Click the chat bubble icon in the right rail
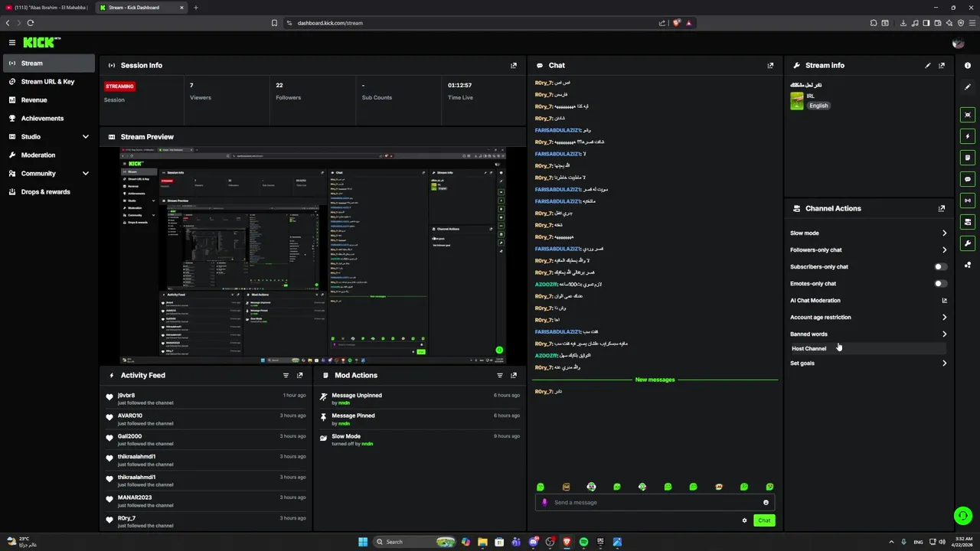The width and height of the screenshot is (980, 551). coord(968,179)
